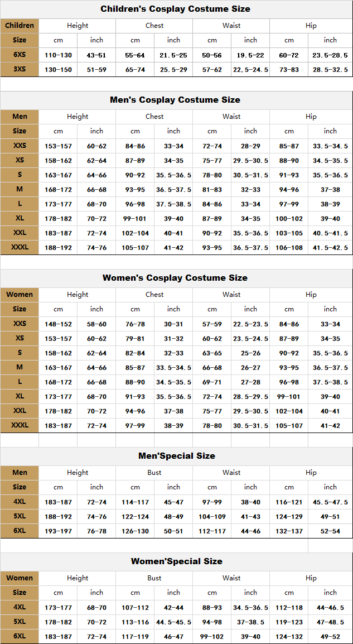This screenshot has width=353, height=644.
Task: Select the 3XS size row label
Action: (x=20, y=69)
